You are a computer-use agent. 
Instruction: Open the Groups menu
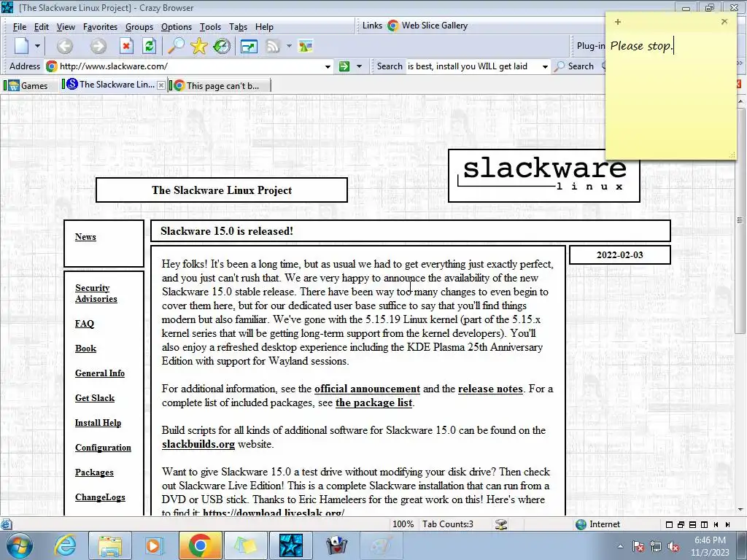[x=139, y=27]
